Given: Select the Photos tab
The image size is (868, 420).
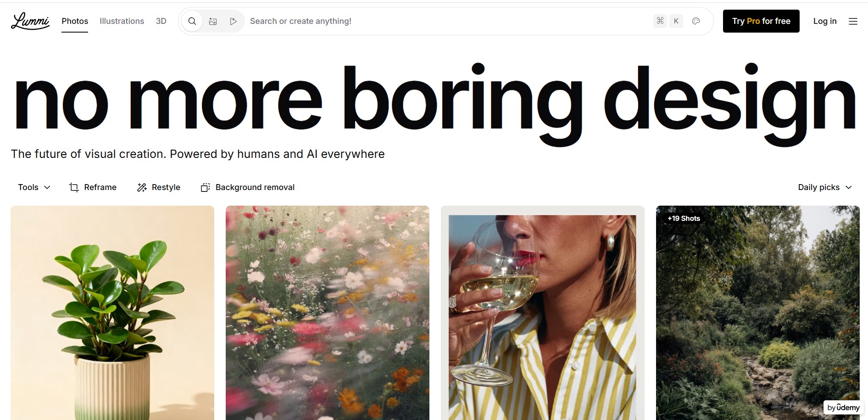Looking at the screenshot, I should [x=75, y=21].
